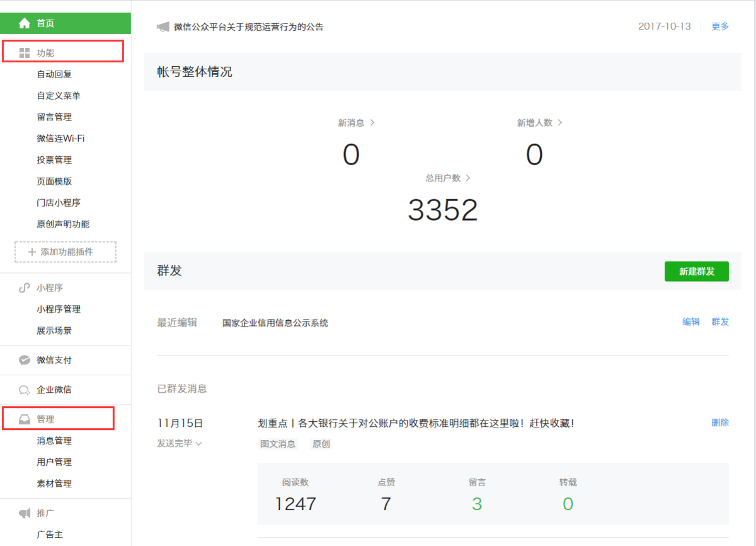Click the 阅读数 value 1247
This screenshot has width=756, height=546.
295,504
